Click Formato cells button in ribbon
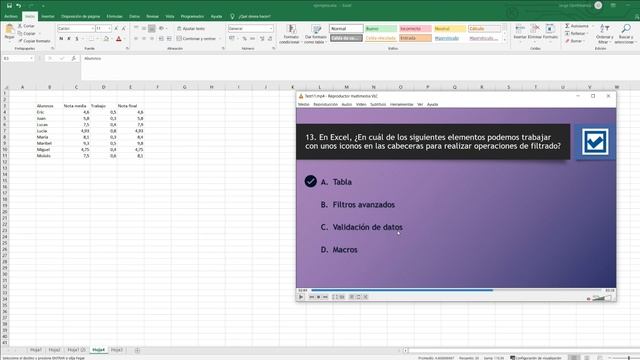The image size is (640, 360). click(x=550, y=32)
